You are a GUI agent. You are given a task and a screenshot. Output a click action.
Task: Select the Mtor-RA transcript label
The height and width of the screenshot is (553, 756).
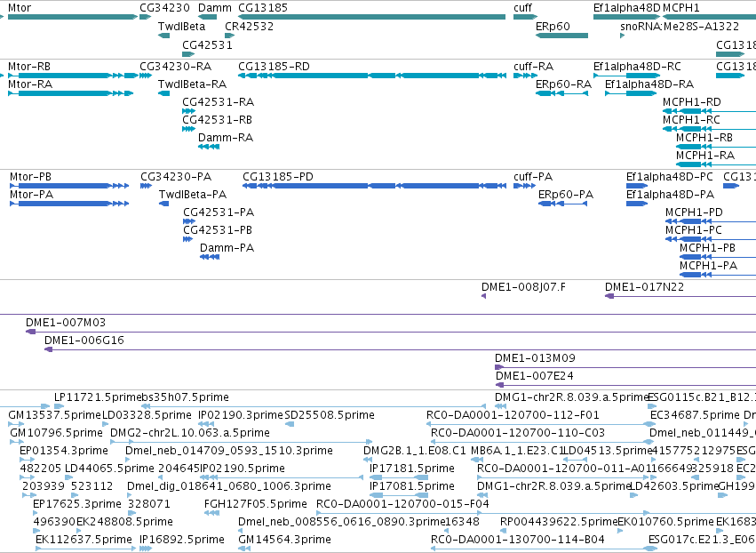[x=30, y=84]
